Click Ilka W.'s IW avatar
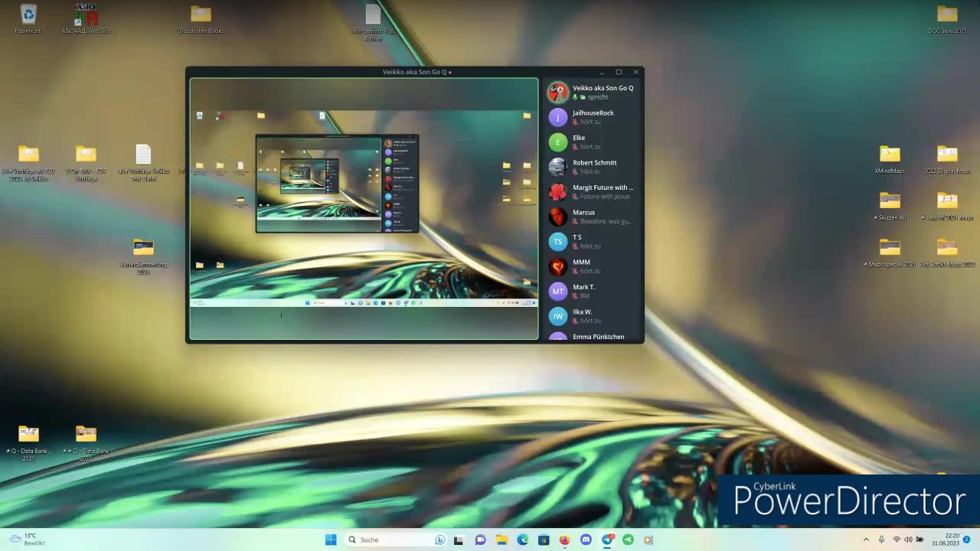Screen dimensions: 980x551 tap(558, 316)
